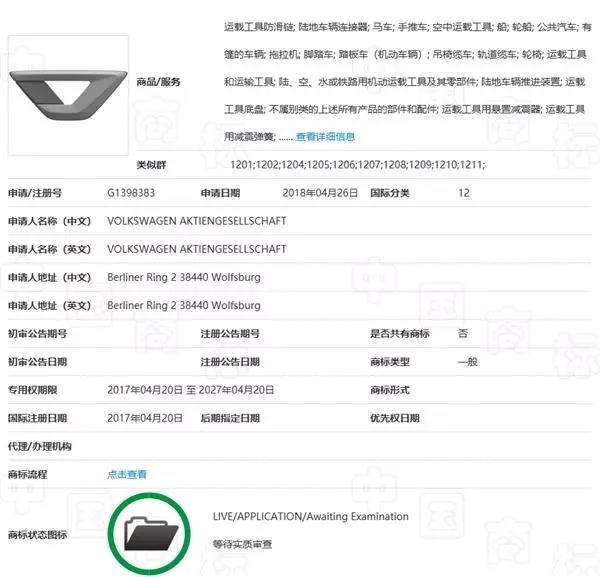
Task: Click the green folder status icon
Action: pos(149,533)
